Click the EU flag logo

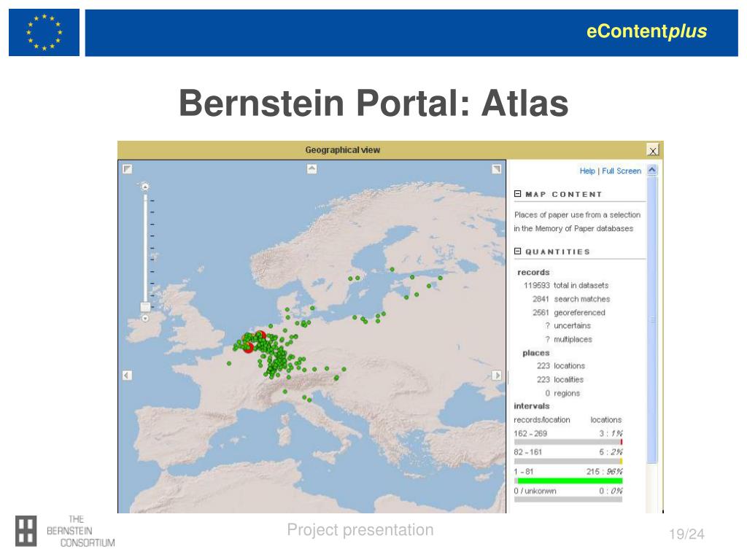[44, 32]
